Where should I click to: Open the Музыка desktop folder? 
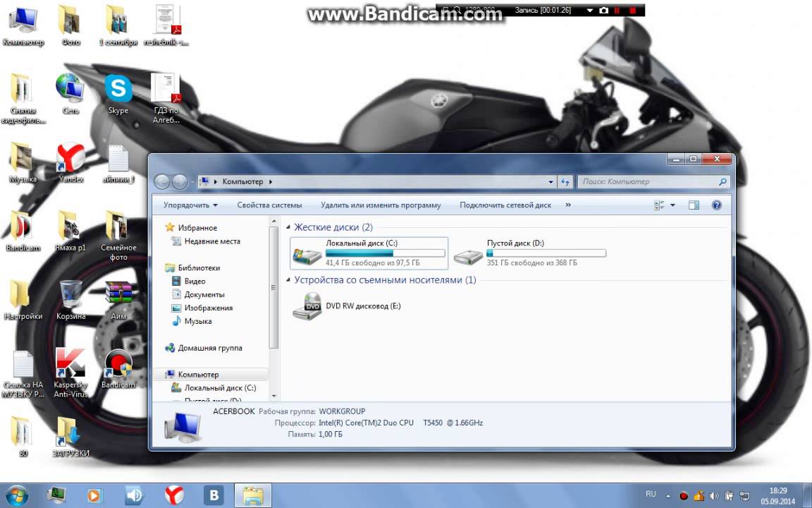click(23, 163)
